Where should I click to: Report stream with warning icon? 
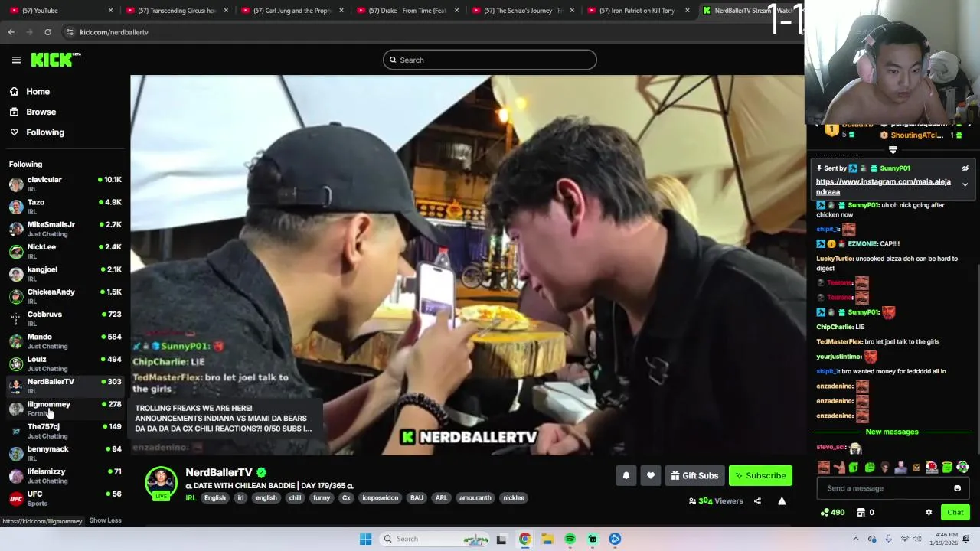782,501
